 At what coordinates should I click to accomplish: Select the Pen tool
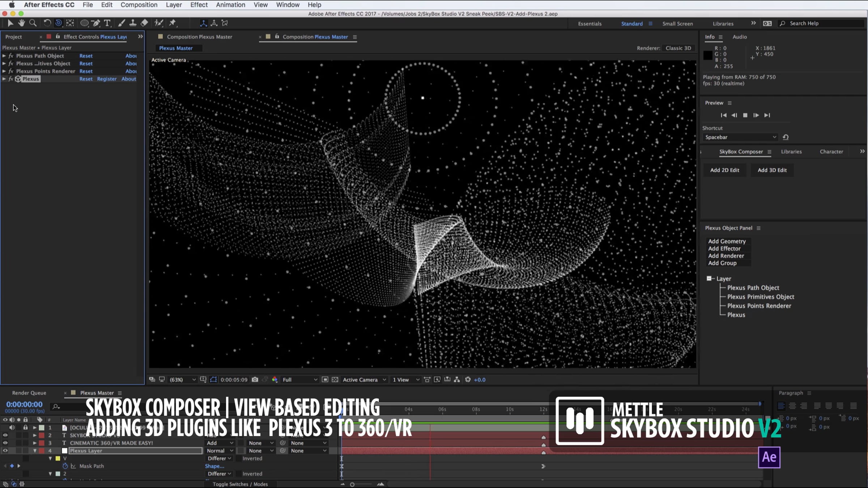tap(96, 23)
